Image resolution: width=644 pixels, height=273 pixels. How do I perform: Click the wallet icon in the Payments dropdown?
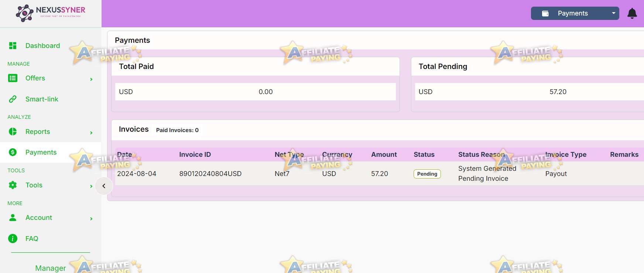click(x=545, y=13)
